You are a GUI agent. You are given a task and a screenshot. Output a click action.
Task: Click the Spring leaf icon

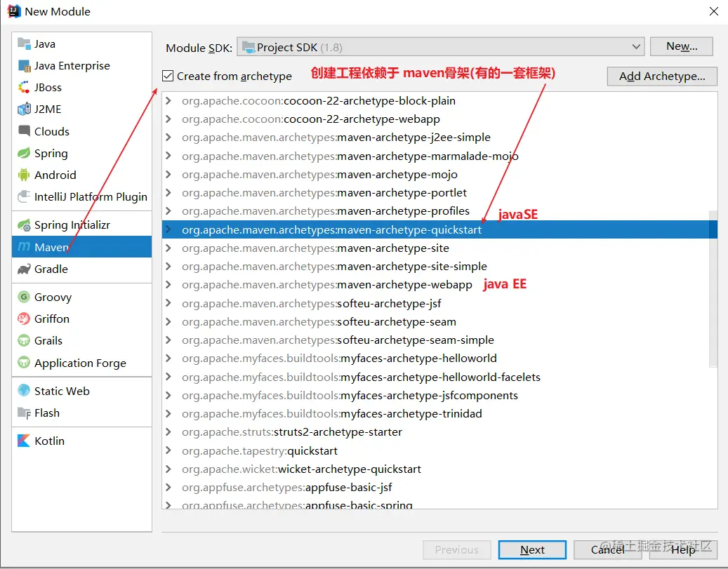pos(24,153)
